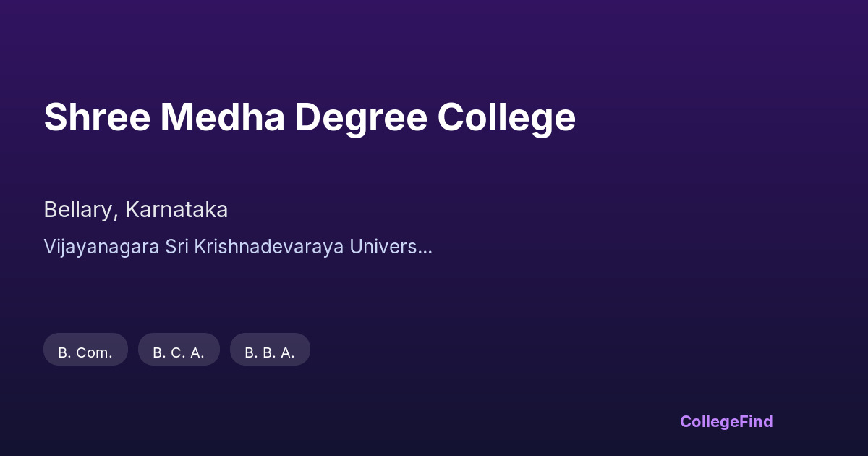Click the word "College" in the heading
Viewport: 868px width, 456px height.
pos(506,117)
